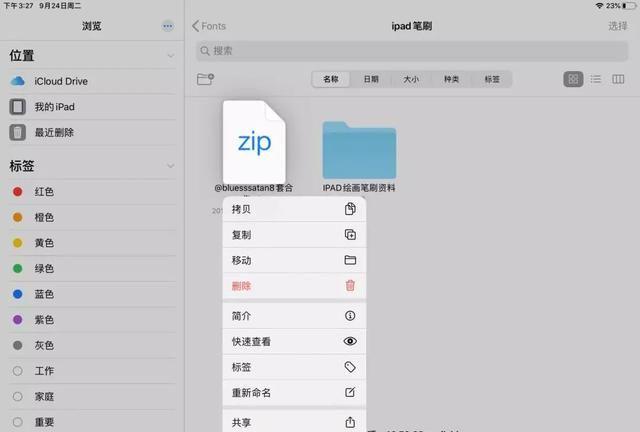Tap the zip file thumbnail

pyautogui.click(x=254, y=142)
